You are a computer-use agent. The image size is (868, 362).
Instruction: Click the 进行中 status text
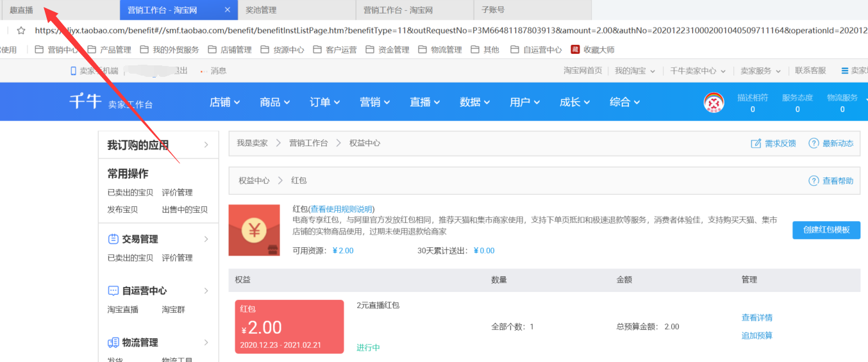tap(369, 347)
